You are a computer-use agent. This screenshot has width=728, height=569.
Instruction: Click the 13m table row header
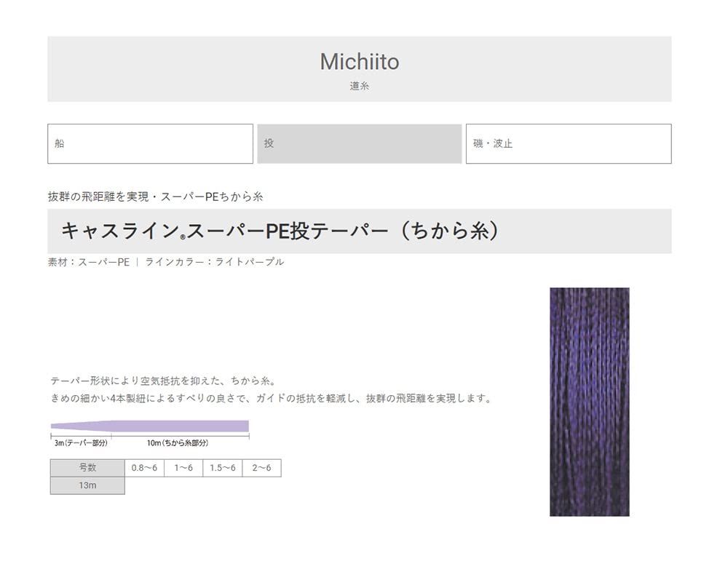pyautogui.click(x=87, y=485)
